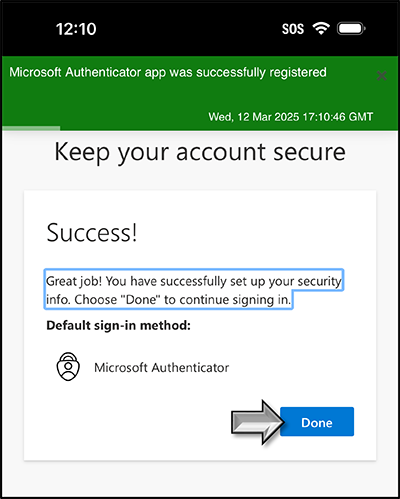Tap the battery indicator icon

pos(351,29)
